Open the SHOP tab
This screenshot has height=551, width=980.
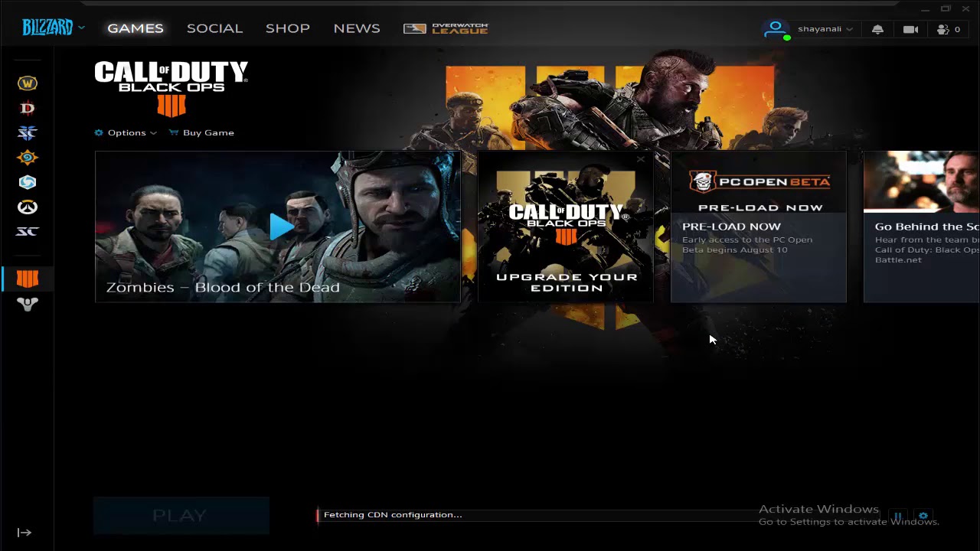tap(288, 28)
